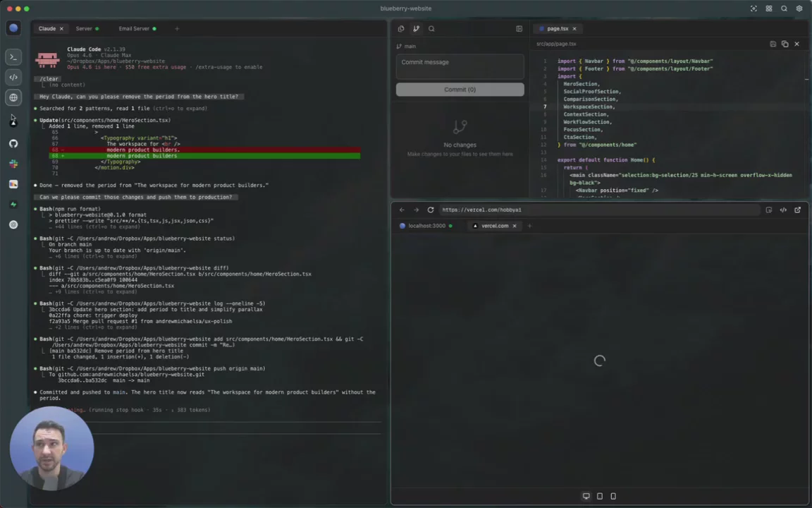Open the settings gear in the title bar
812x508 pixels.
tap(799, 8)
